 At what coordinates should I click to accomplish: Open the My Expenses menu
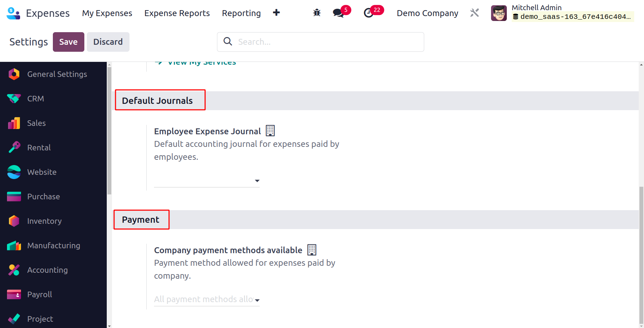coord(107,13)
